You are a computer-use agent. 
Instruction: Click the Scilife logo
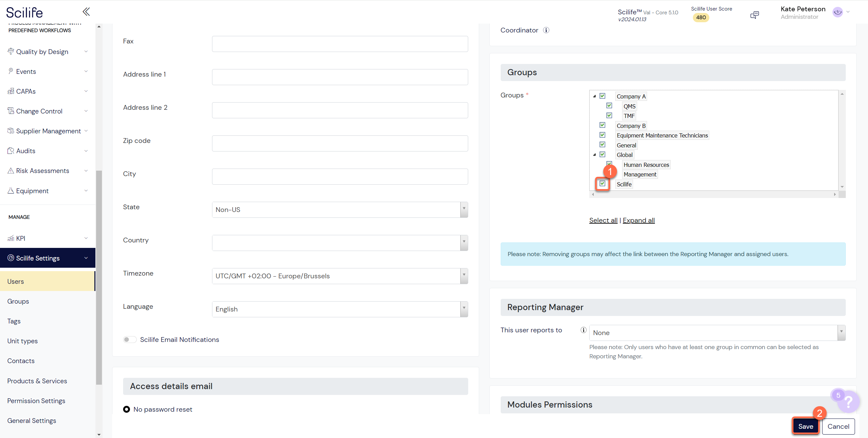coord(24,12)
